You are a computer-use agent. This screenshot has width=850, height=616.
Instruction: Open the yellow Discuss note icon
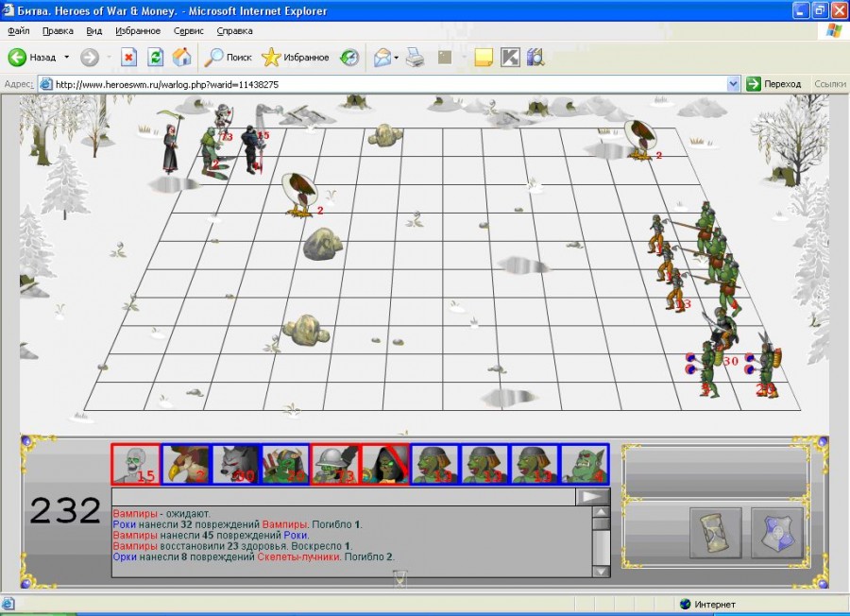(x=483, y=57)
